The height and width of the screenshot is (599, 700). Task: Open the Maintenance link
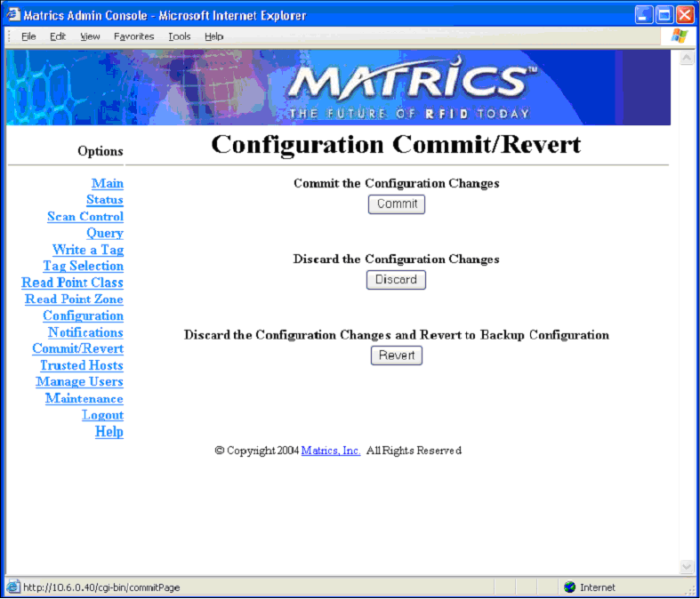pyautogui.click(x=84, y=398)
